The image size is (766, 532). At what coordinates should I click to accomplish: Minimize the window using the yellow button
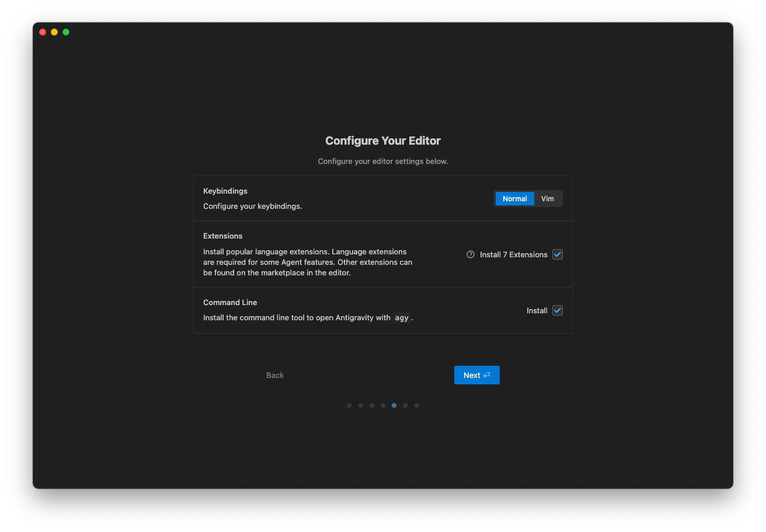[x=54, y=32]
